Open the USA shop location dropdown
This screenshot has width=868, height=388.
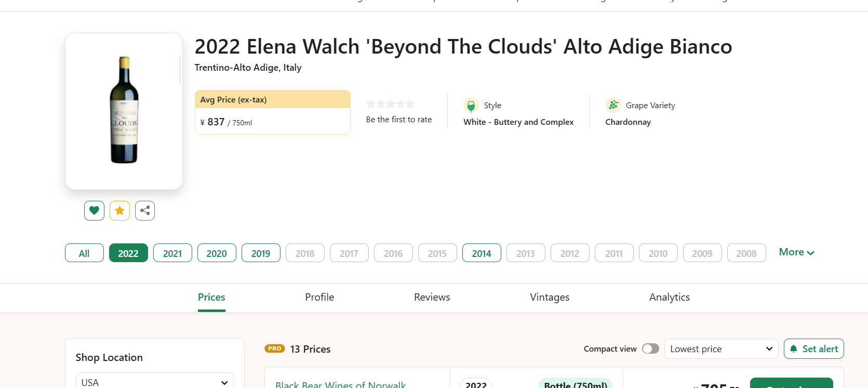pyautogui.click(x=154, y=382)
